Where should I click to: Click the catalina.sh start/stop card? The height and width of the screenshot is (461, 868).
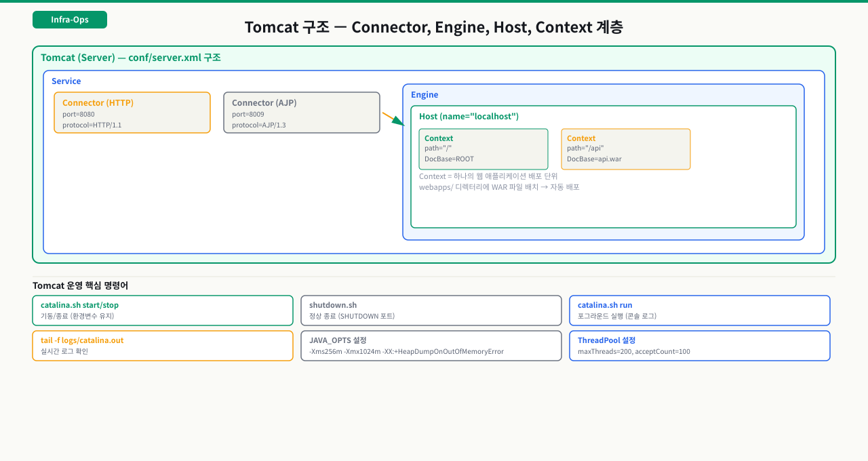(163, 310)
